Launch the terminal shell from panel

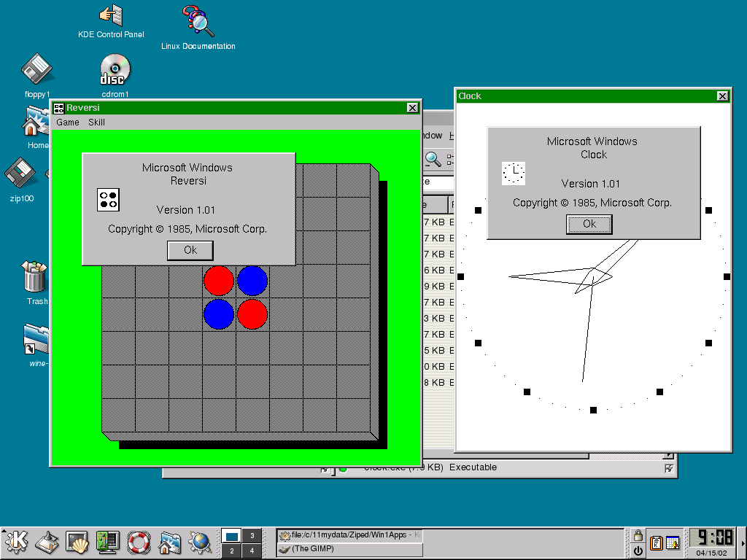(x=77, y=542)
